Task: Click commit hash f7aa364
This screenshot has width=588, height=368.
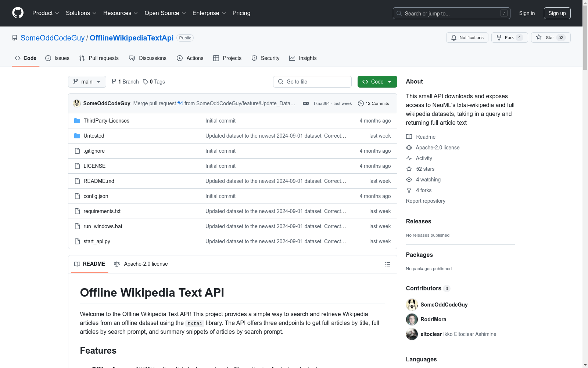Action: [322, 103]
